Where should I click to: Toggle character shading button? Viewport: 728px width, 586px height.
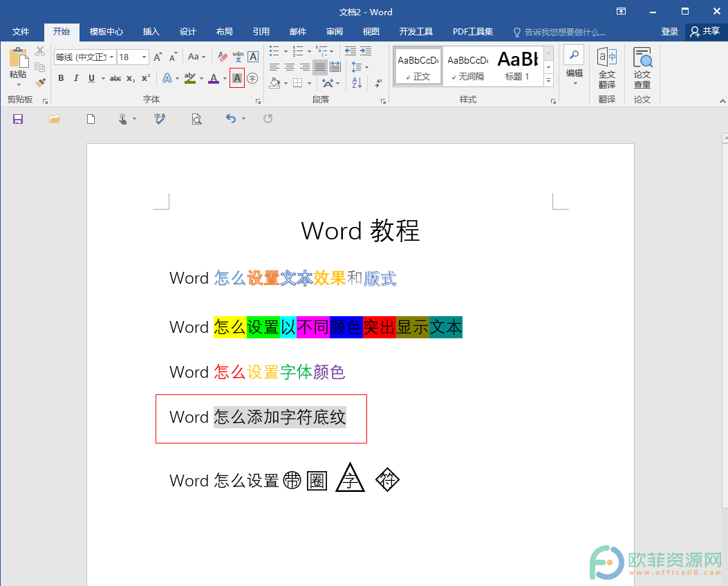coord(237,78)
